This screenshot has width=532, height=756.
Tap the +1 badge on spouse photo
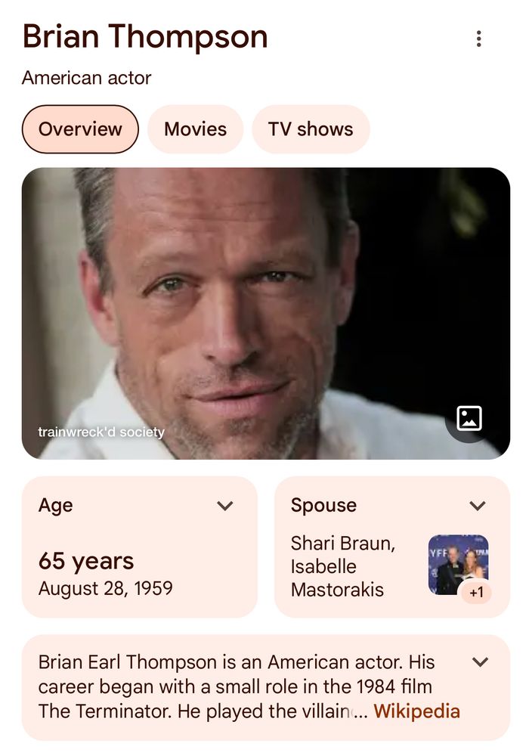pos(476,593)
